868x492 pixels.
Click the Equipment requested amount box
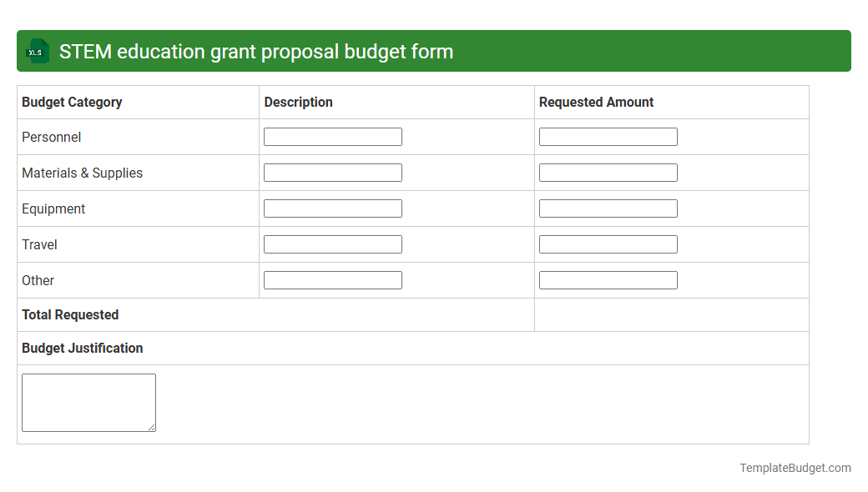(x=608, y=208)
